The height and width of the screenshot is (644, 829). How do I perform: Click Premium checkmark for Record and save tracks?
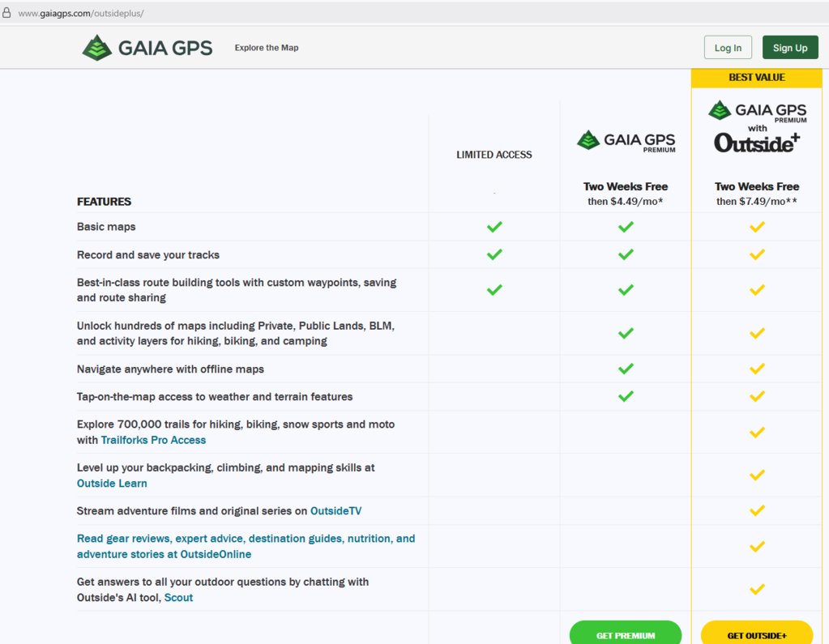pos(626,254)
